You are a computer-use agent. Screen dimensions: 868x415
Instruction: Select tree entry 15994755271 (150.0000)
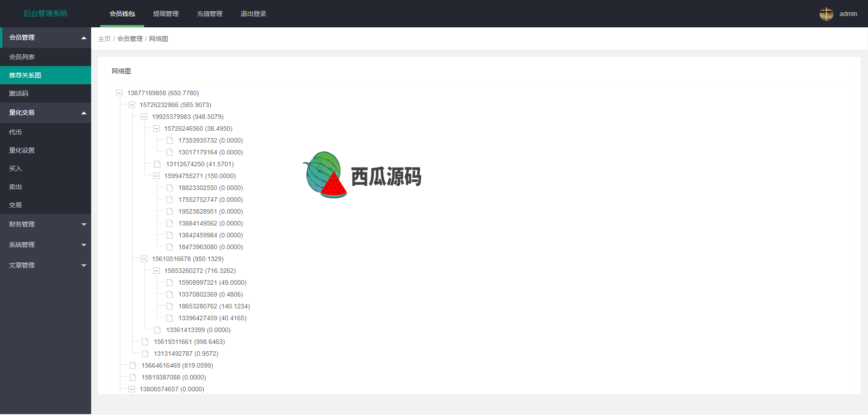pos(200,176)
